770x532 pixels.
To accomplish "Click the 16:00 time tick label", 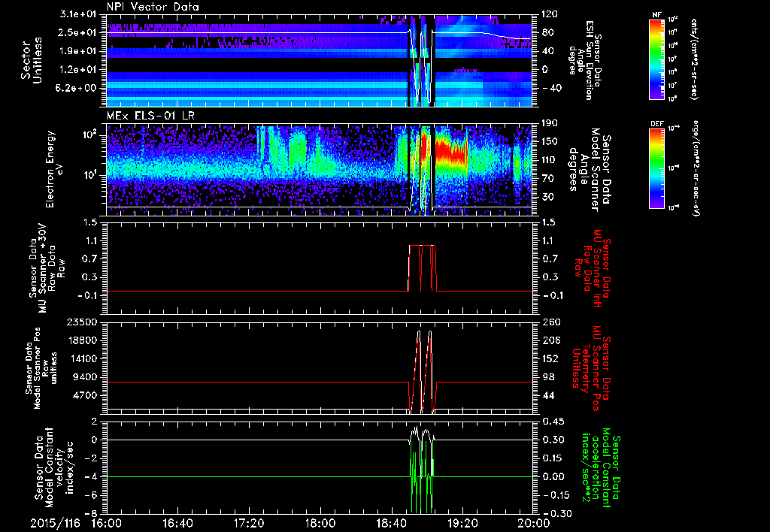I will pos(107,523).
